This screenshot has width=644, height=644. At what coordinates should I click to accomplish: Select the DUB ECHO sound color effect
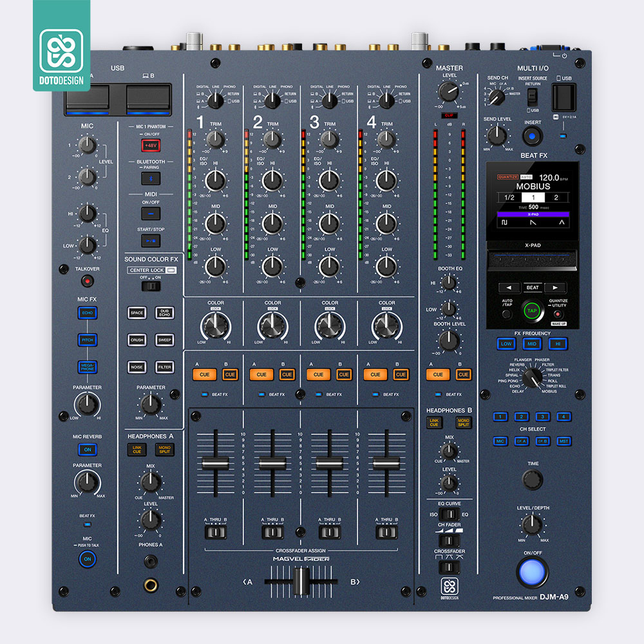pos(165,313)
